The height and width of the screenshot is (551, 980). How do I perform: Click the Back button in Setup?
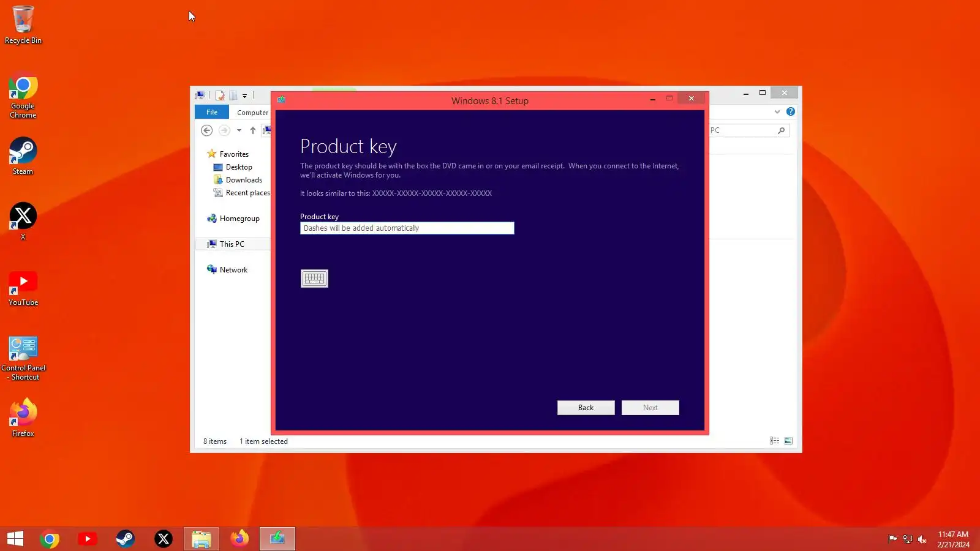click(586, 408)
